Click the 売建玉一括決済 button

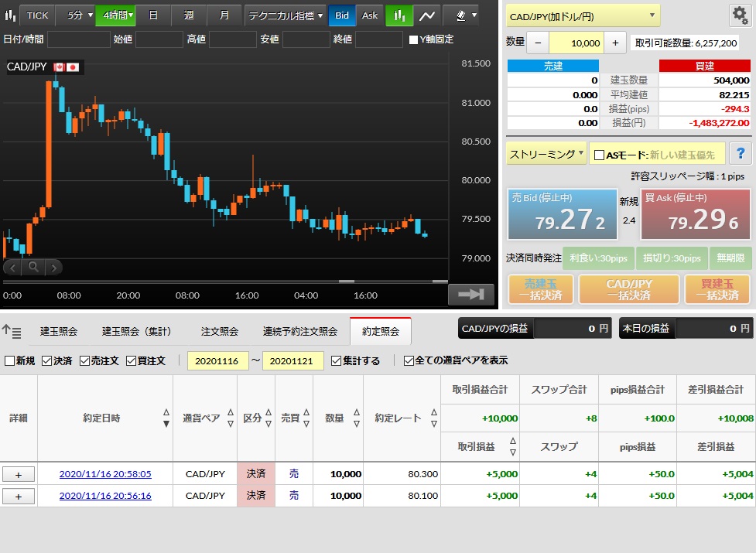pos(540,289)
